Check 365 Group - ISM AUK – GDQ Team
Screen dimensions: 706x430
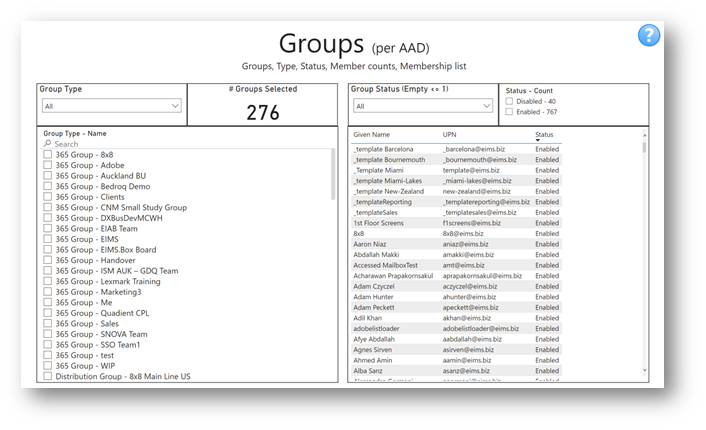click(x=47, y=271)
